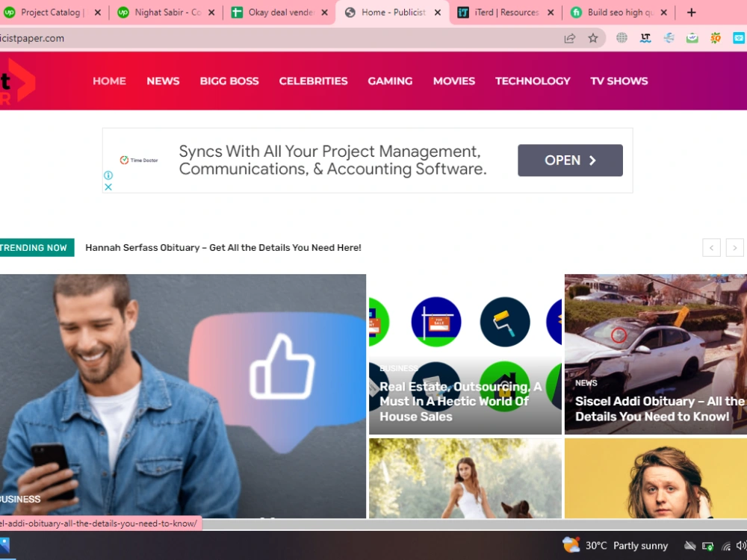Screen dimensions: 747x560
Task: Open the battery status tray icon
Action: (707, 546)
